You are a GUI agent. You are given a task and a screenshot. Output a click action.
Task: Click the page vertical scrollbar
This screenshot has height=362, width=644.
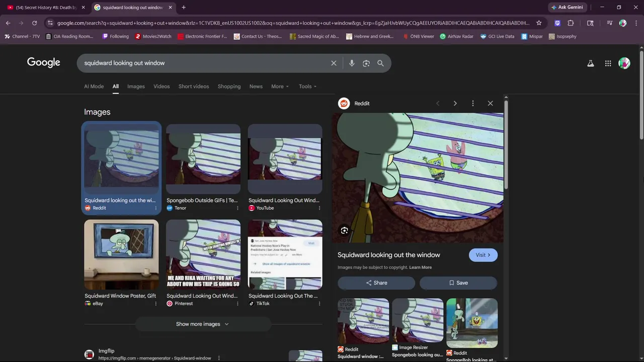click(x=641, y=96)
